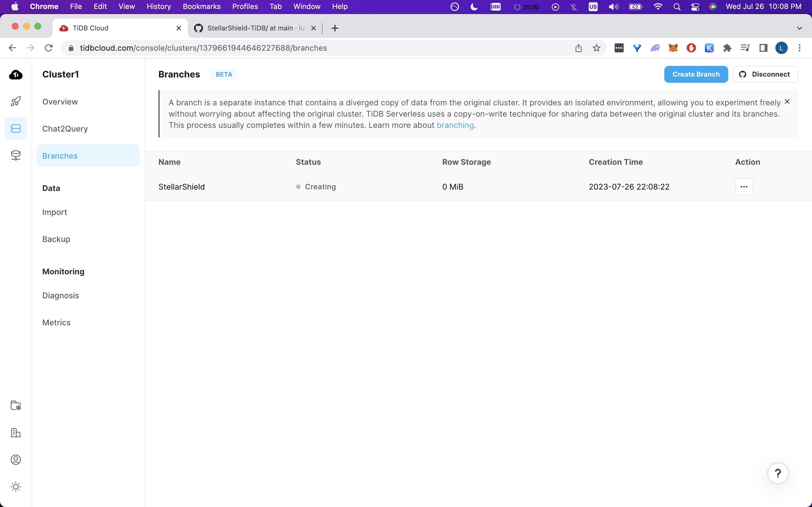Dismiss the branch info banner
The image size is (812, 507).
pyautogui.click(x=787, y=102)
